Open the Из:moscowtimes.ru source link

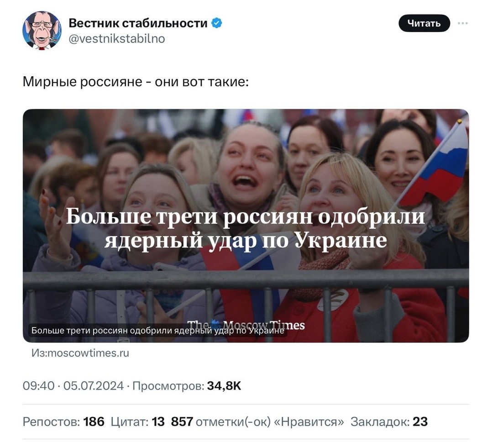pyautogui.click(x=80, y=353)
